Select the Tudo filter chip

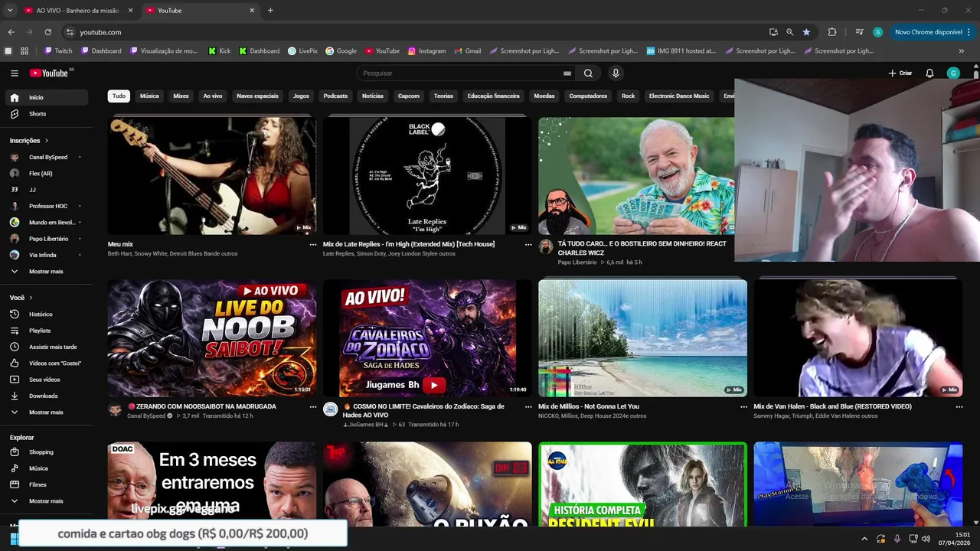(x=119, y=96)
